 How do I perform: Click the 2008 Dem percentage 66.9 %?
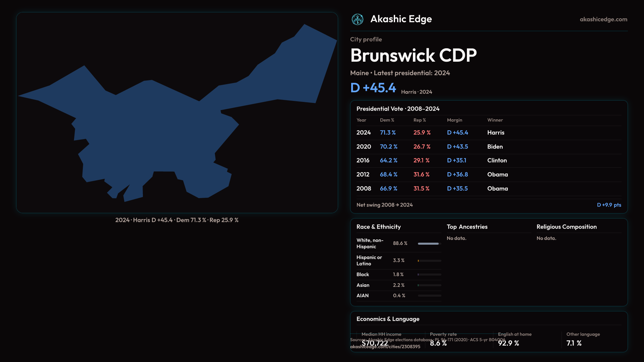coord(388,189)
